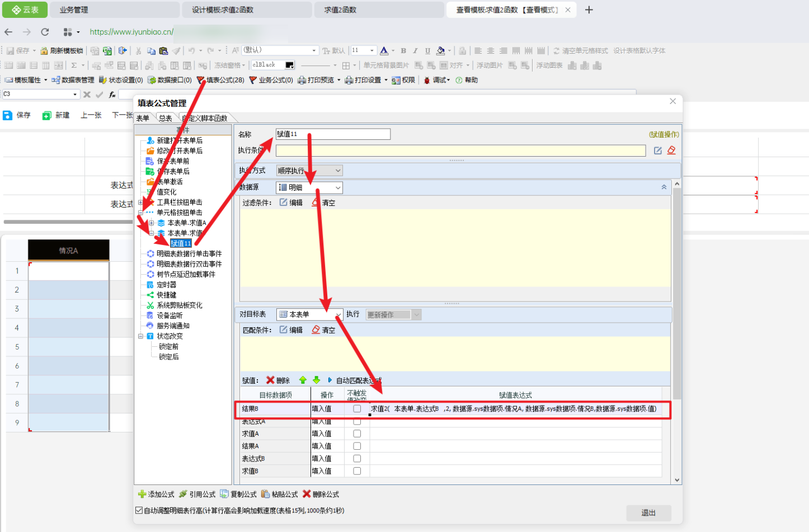Toggle 不触发值改变 checkbox for 结果B
The width and height of the screenshot is (809, 532).
[x=357, y=409]
